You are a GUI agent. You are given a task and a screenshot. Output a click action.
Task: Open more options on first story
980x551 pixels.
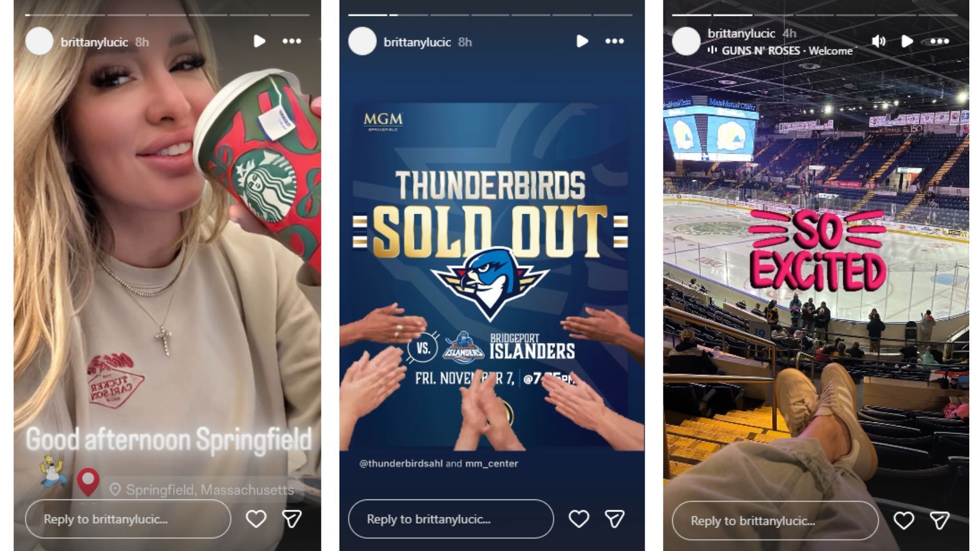click(x=292, y=41)
